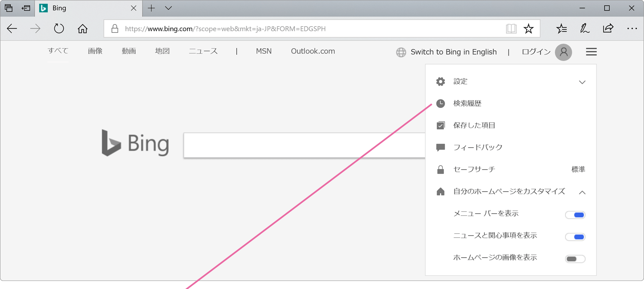Viewport: 644px width, 289px height.
Task: Go to the browser Home page
Action: coord(83,29)
